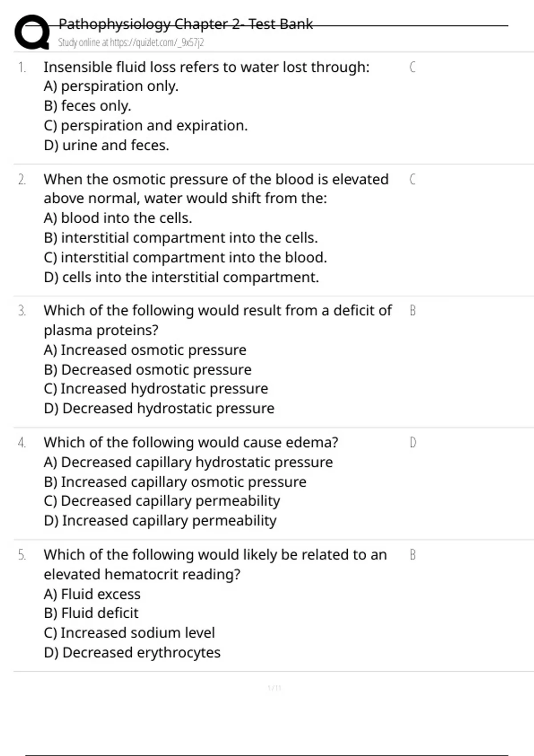Viewport: 534px width, 756px height.
Task: Pick option D urine and feces
Action: 106,145
